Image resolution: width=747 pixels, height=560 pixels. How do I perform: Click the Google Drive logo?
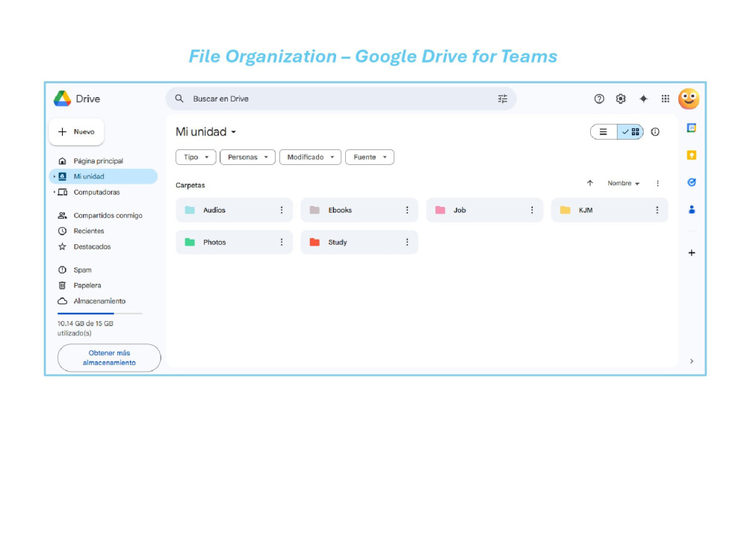click(x=62, y=99)
